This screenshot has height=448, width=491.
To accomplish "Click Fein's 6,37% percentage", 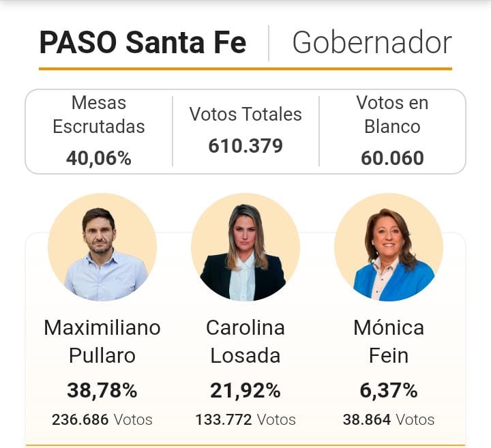I will [389, 391].
